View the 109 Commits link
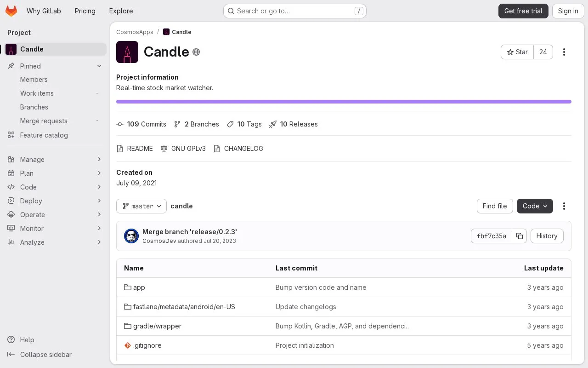 [141, 124]
